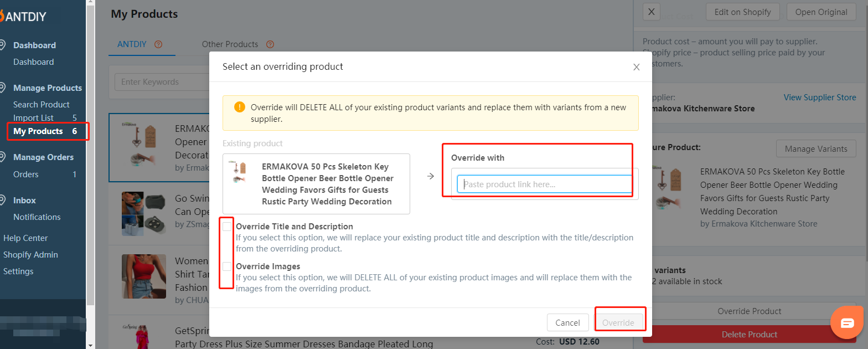Switch to the ANTDIY products tab

(132, 44)
